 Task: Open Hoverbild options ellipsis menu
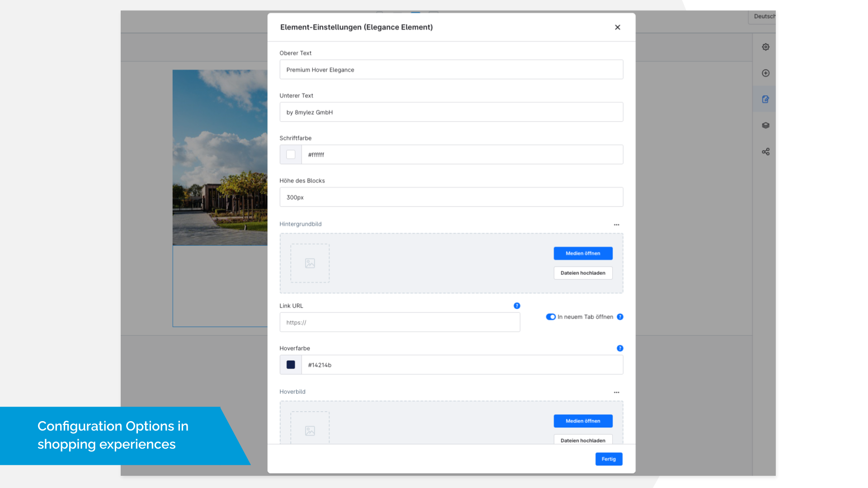coord(617,392)
